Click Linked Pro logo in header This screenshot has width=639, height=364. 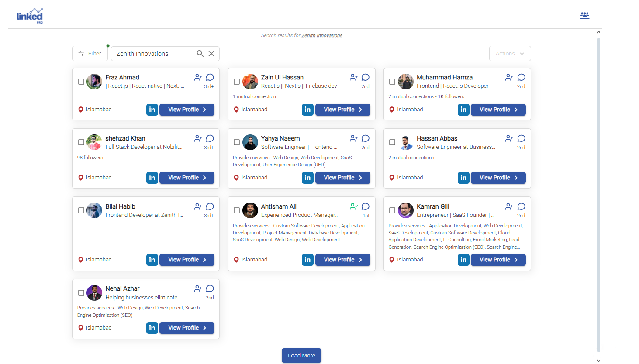pos(30,16)
